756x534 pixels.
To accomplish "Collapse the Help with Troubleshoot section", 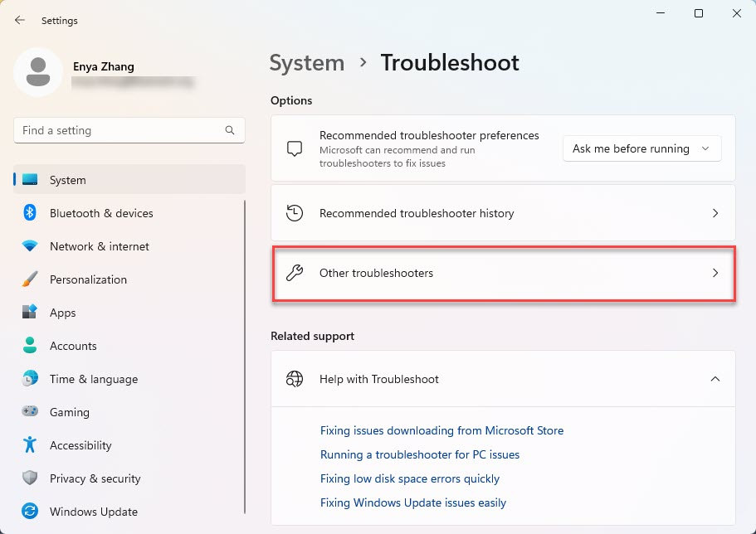I will coord(715,379).
